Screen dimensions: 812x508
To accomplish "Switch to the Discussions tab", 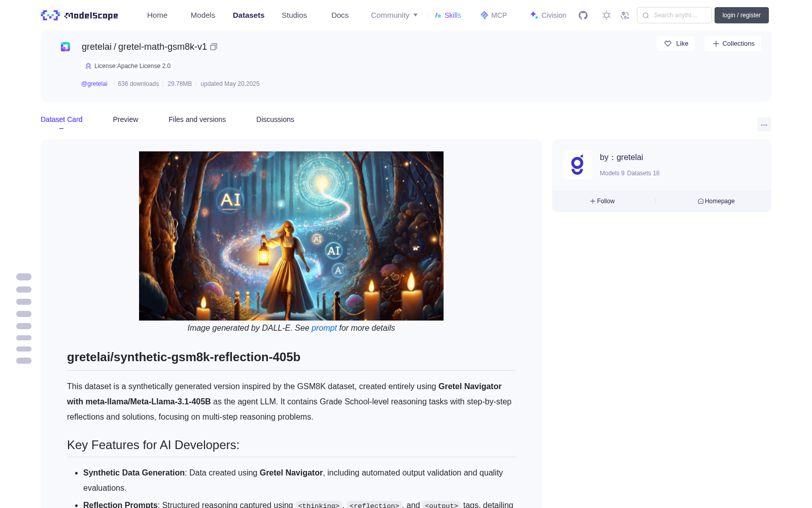I will click(x=275, y=119).
